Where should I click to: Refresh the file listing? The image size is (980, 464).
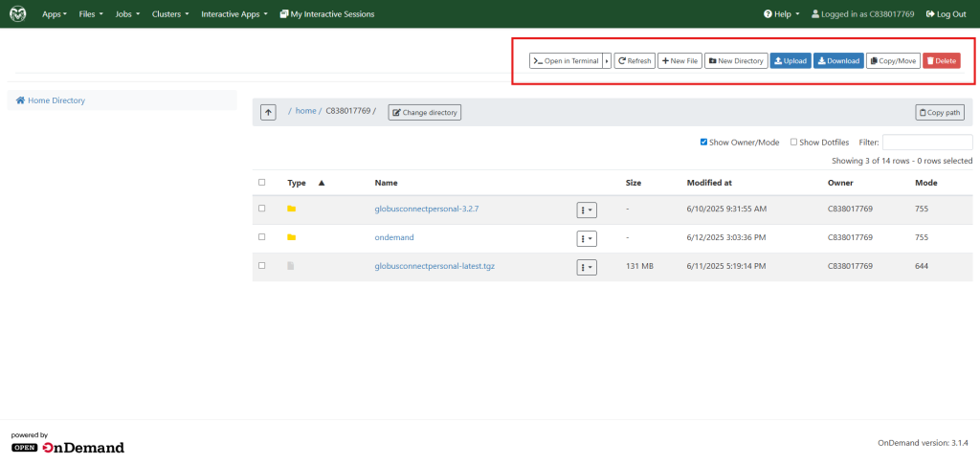(x=635, y=61)
